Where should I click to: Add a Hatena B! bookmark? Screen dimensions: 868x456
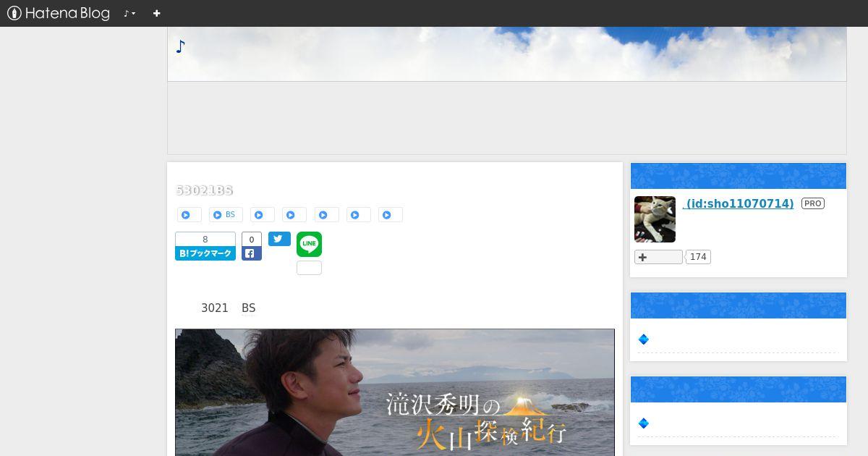[x=205, y=253]
